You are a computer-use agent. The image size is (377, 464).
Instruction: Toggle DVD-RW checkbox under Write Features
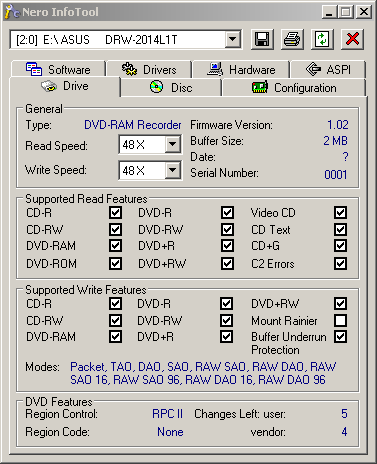point(227,321)
